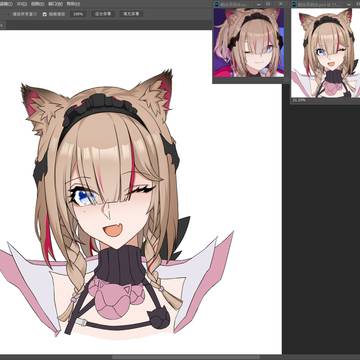Toggle the 缩放所有窗口 (Zoom All Windows) option
Screen dimensions: 360x360
[25, 14]
